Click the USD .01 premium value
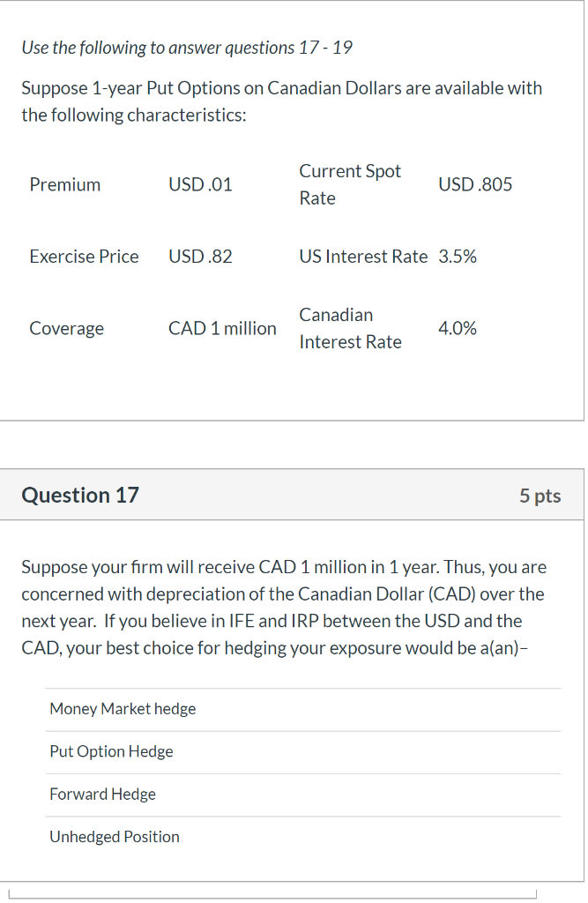 coord(200,184)
